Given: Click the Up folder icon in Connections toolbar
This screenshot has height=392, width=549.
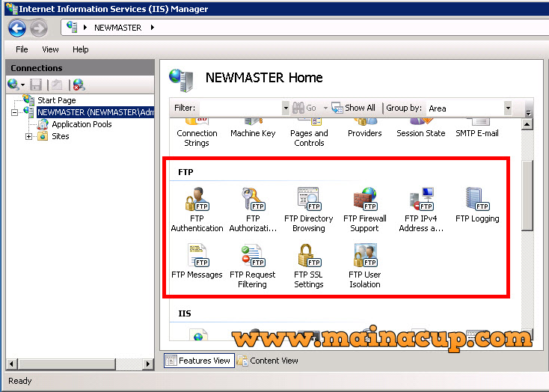Looking at the screenshot, I should click(57, 85).
